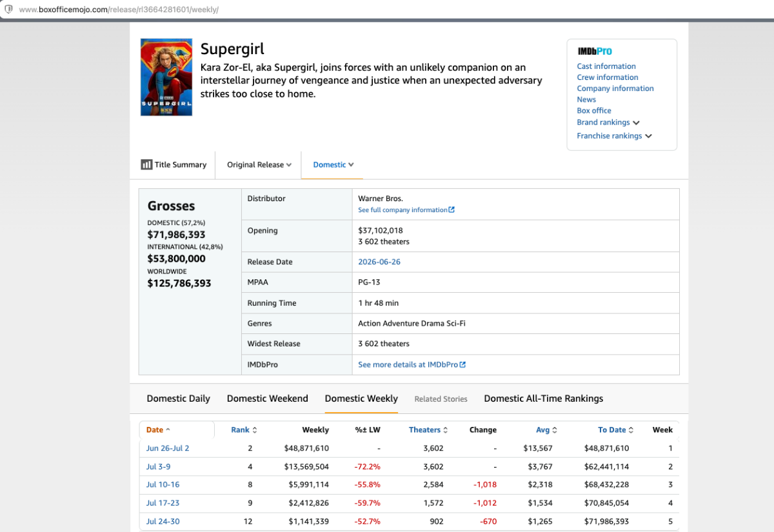The width and height of the screenshot is (774, 532).
Task: Expand Brand rankings list
Action: point(608,123)
